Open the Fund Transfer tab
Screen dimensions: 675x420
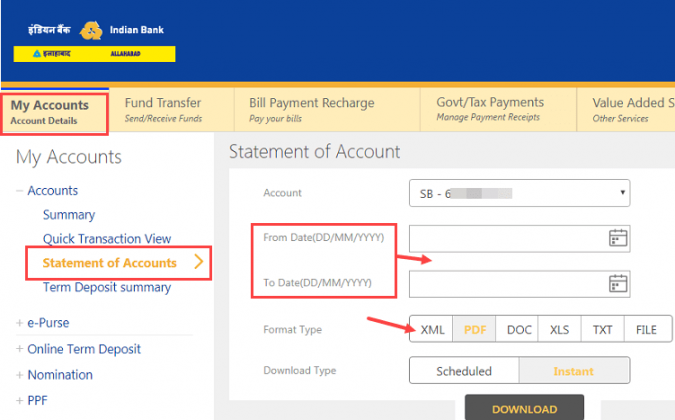[x=171, y=110]
